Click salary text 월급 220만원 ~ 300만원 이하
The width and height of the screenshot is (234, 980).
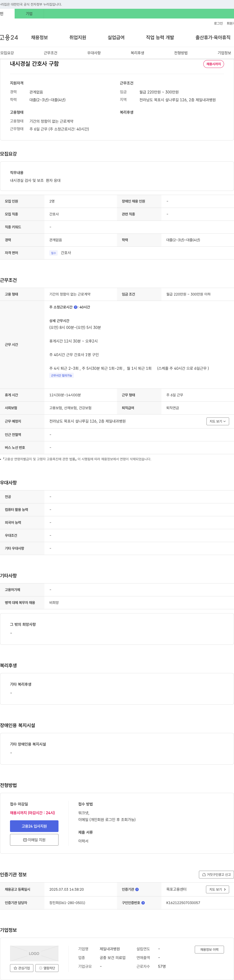click(x=188, y=294)
